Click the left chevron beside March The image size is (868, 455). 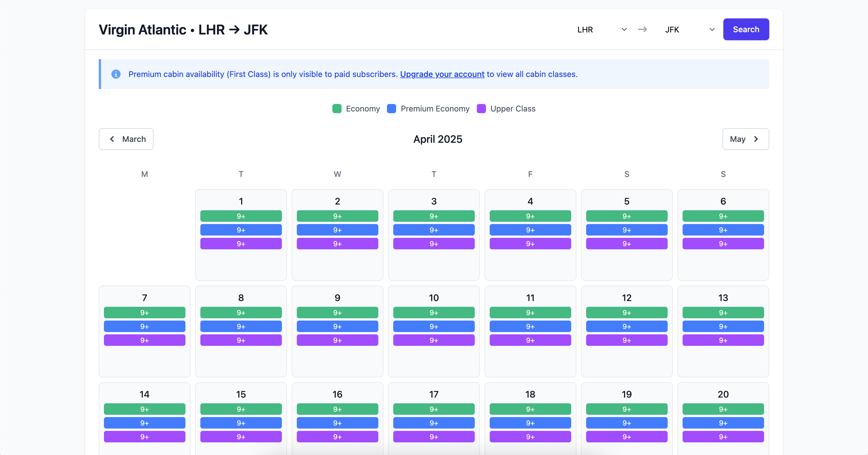[x=112, y=139]
